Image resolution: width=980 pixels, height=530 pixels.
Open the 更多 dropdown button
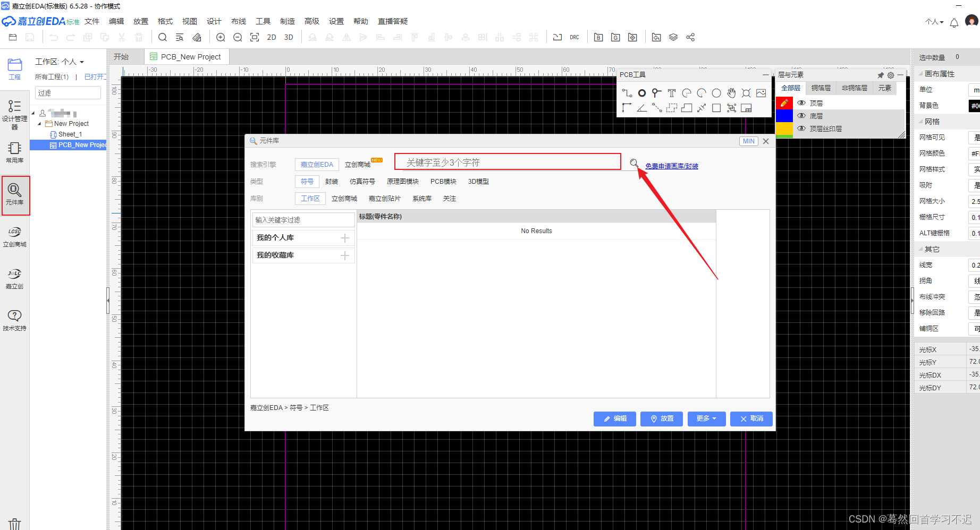[706, 418]
